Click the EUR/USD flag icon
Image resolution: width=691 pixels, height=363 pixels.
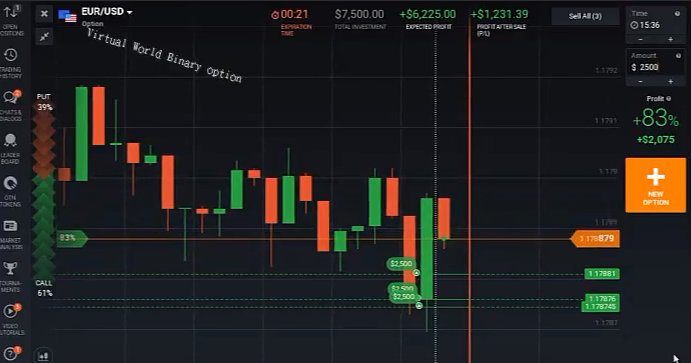point(67,16)
